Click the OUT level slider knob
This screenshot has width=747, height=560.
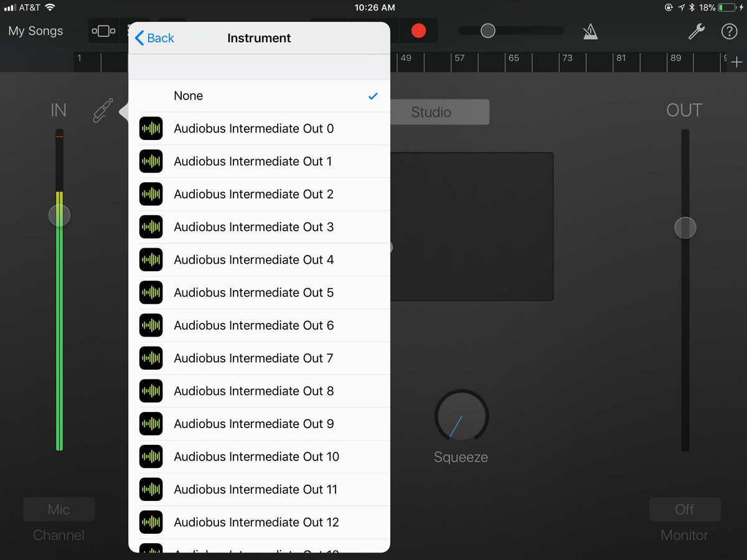click(685, 228)
